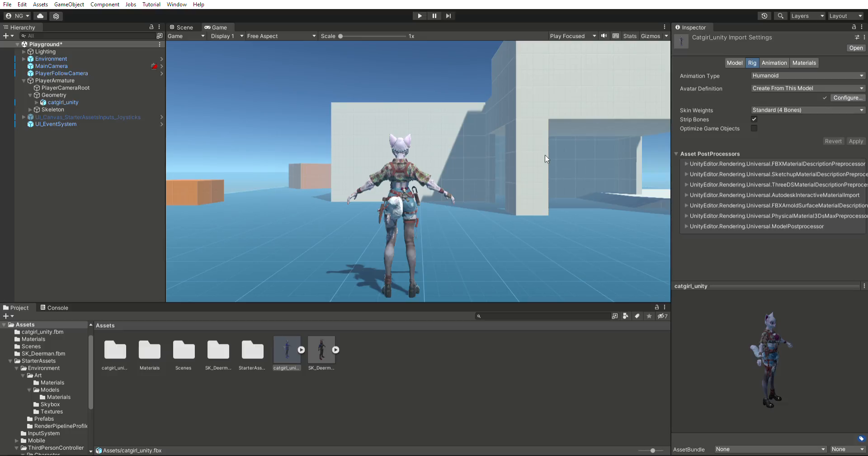Open the Avatar Definition dropdown

(x=808, y=88)
